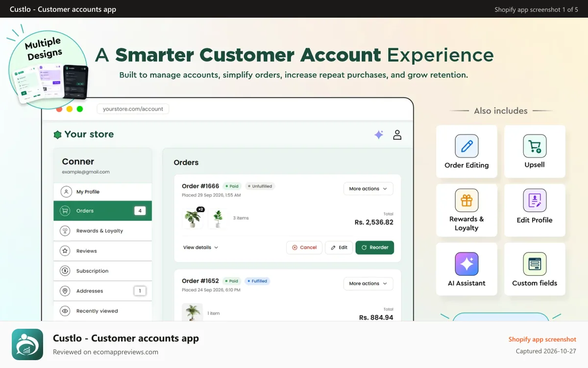The image size is (588, 368).
Task: Click the Upsell cart icon
Action: coord(535,146)
